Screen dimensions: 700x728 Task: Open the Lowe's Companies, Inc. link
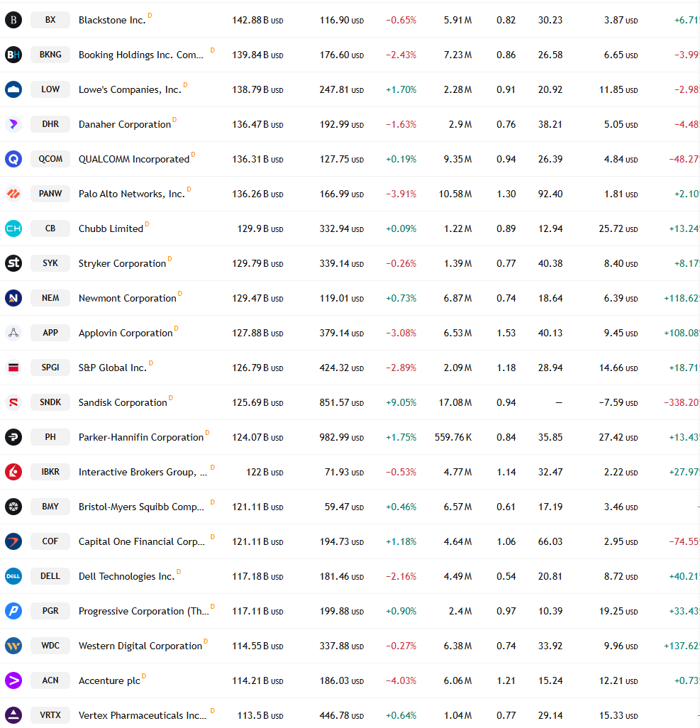pos(130,89)
